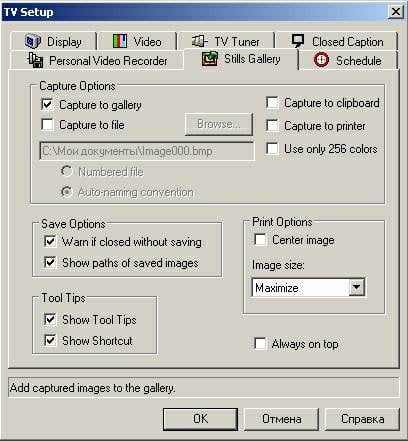
Task: Enable Capture to file checkbox
Action: click(x=47, y=124)
